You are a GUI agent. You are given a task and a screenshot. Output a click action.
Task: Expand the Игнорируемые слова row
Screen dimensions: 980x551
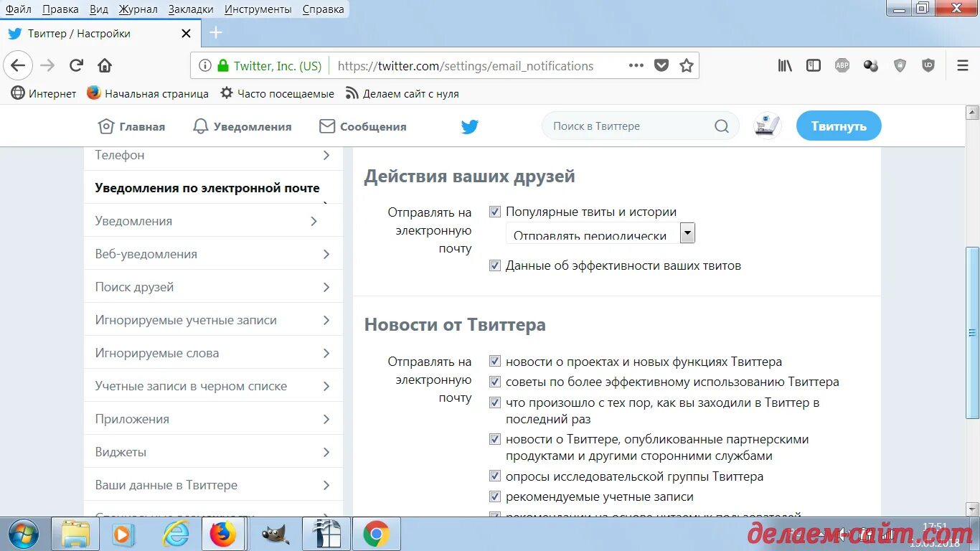click(x=214, y=353)
